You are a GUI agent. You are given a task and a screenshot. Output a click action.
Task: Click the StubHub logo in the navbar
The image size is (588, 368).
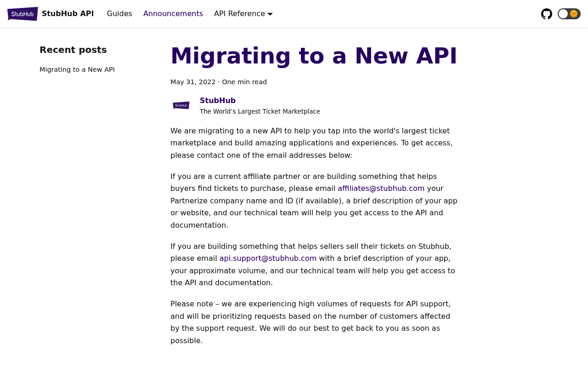tap(23, 14)
